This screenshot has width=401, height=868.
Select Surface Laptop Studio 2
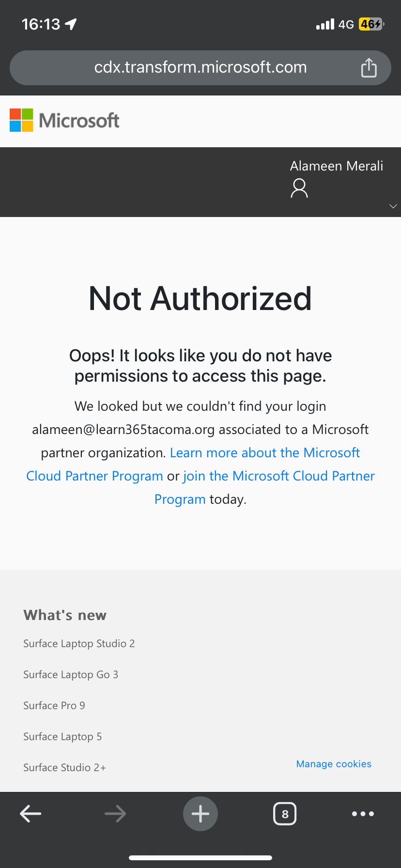coord(79,643)
